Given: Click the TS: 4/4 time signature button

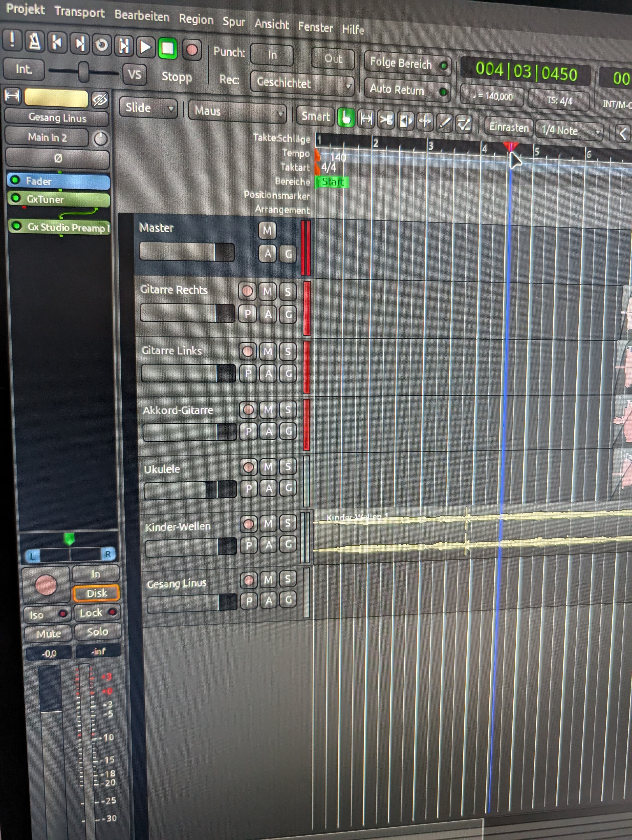Looking at the screenshot, I should click(x=559, y=101).
